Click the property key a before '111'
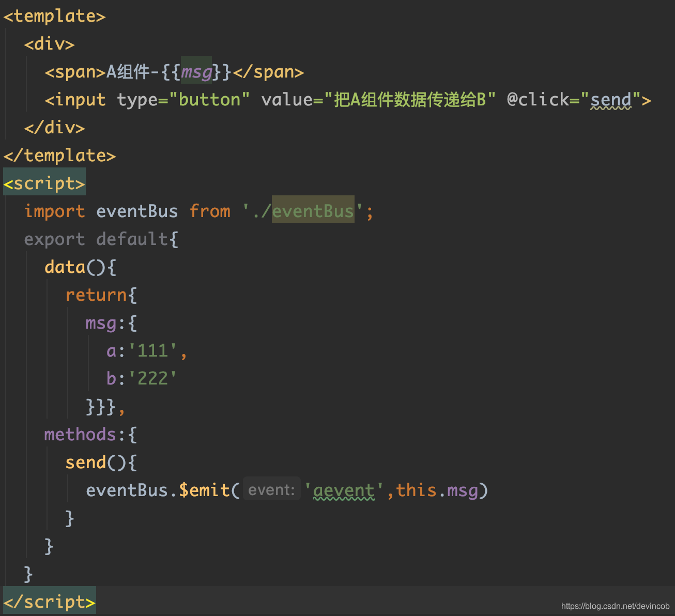The height and width of the screenshot is (616, 675). 111,351
